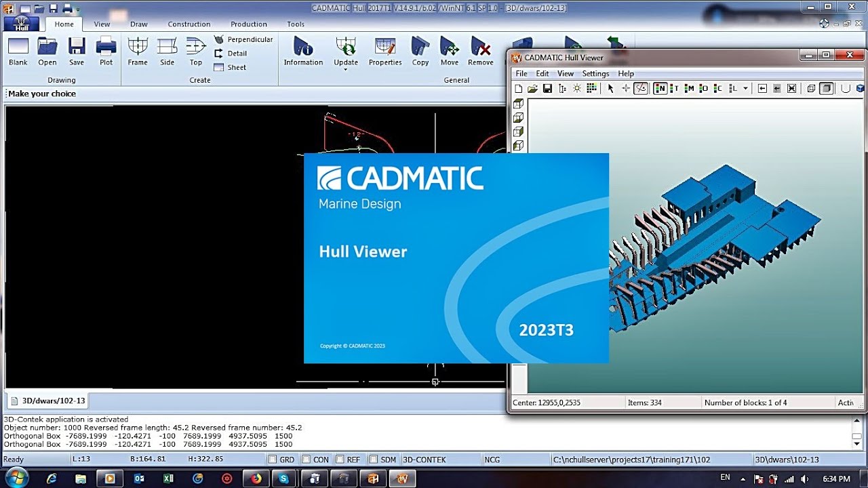
Task: Switch to the Production ribbon tab
Action: point(249,24)
